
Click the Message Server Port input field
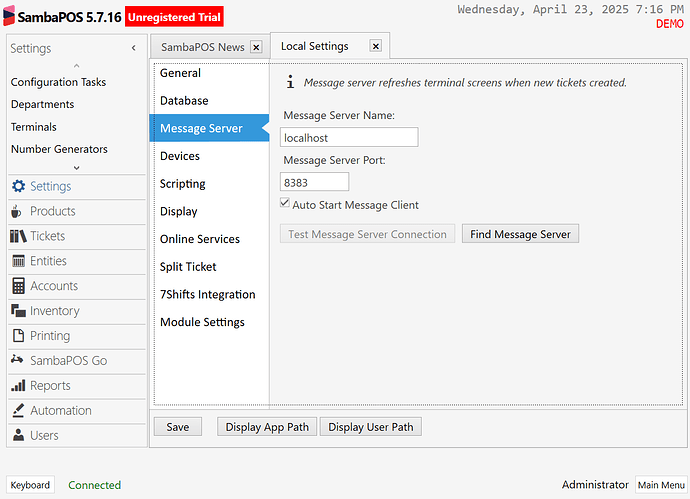point(314,182)
